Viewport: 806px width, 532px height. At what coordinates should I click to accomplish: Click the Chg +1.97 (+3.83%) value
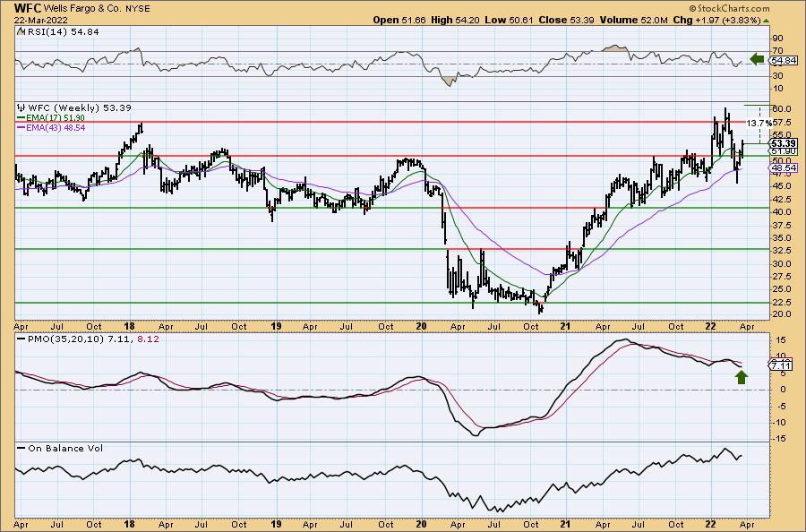(x=716, y=20)
